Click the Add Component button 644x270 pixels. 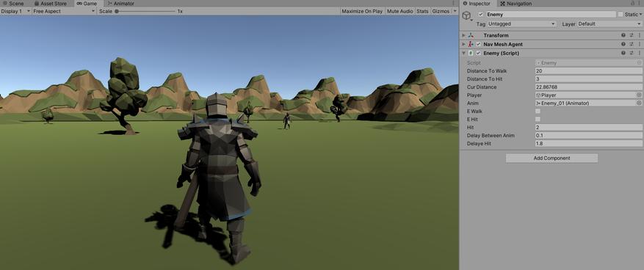[x=551, y=158]
